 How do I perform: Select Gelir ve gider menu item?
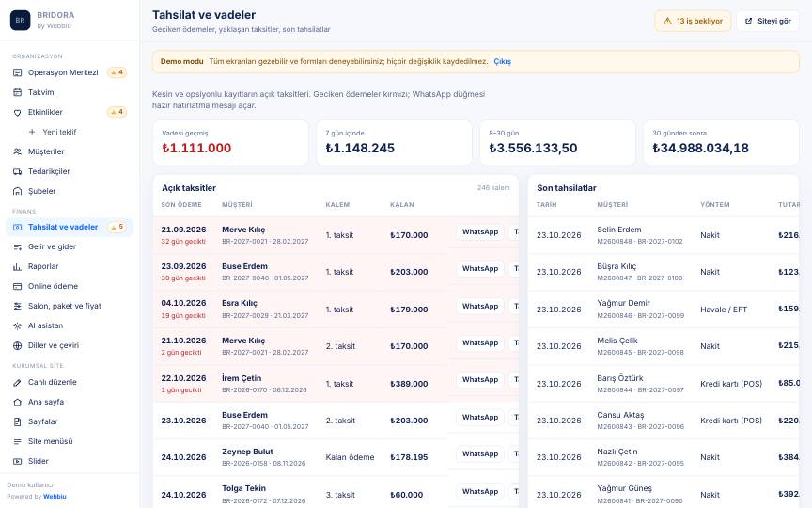click(x=70, y=246)
